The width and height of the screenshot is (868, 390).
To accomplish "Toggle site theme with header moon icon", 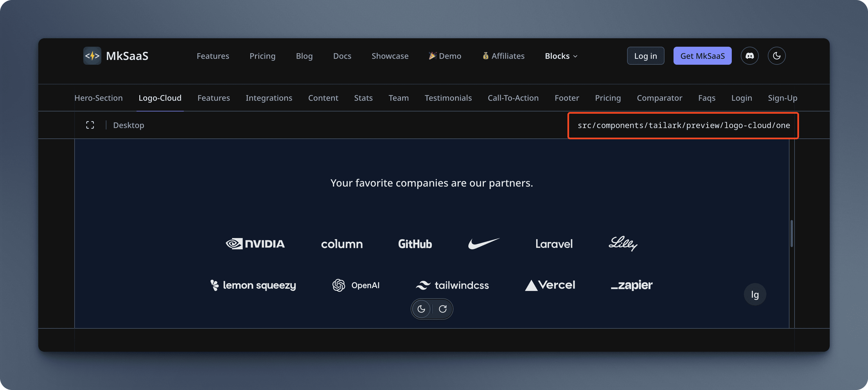I will pyautogui.click(x=776, y=56).
